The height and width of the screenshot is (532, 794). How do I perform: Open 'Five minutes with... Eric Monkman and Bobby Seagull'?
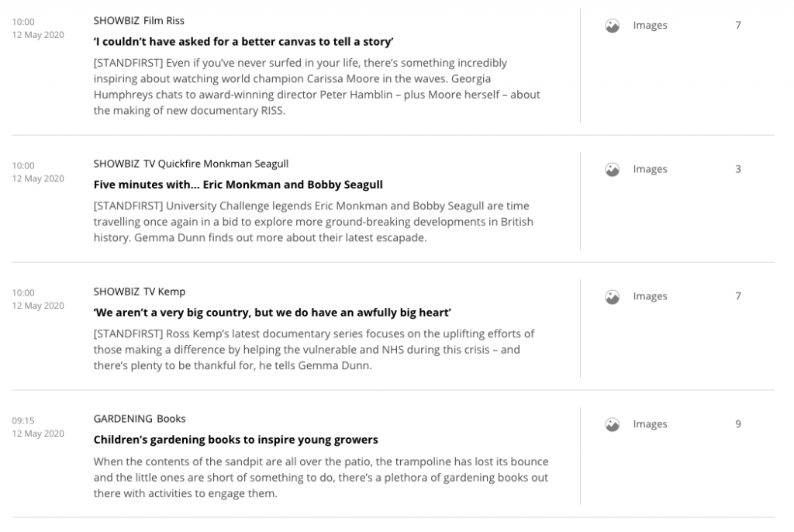point(238,185)
